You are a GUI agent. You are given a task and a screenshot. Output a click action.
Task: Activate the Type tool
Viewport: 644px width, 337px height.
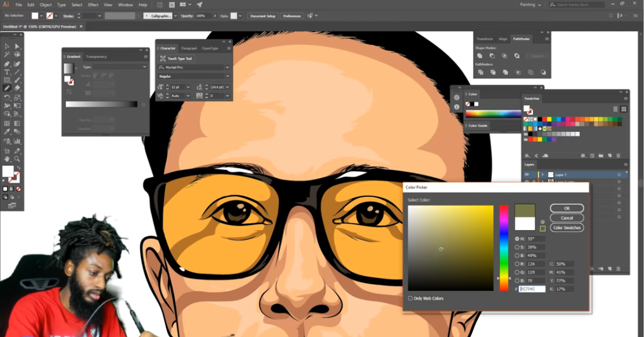point(7,72)
